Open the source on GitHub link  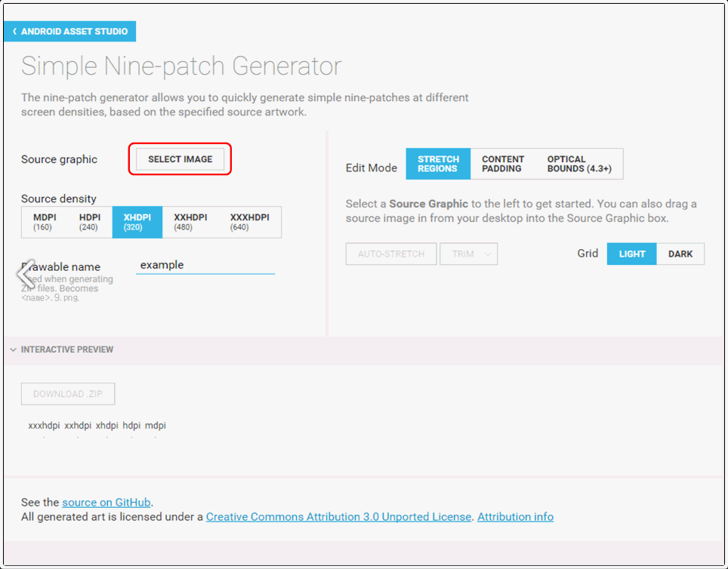[x=106, y=502]
